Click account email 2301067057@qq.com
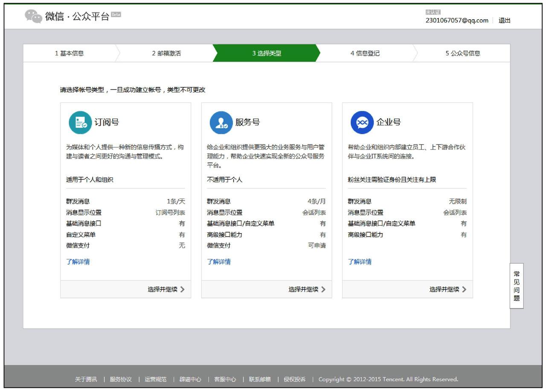Screen dimensions: 546x392 coord(457,20)
